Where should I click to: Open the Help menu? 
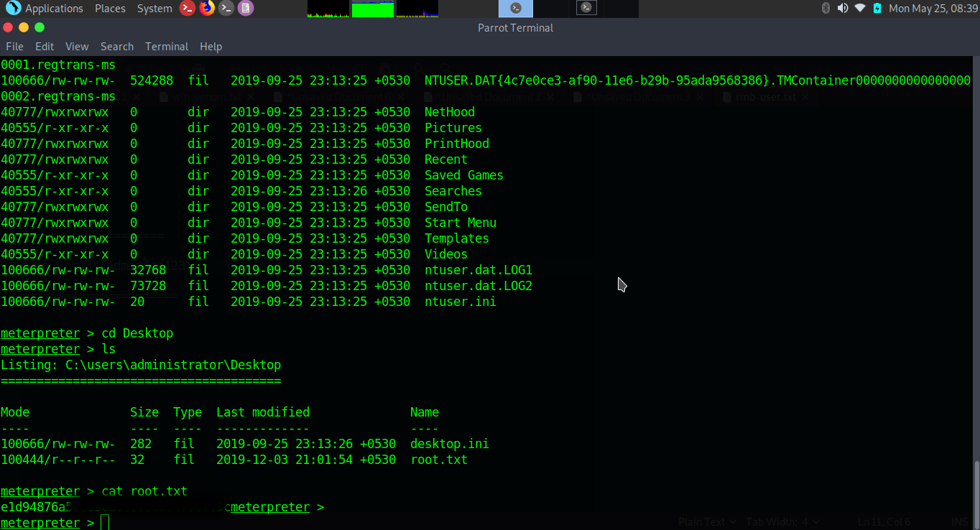click(x=211, y=47)
